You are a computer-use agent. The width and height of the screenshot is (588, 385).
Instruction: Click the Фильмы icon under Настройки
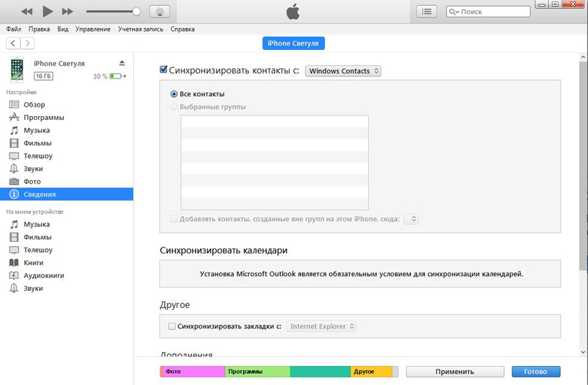(x=14, y=143)
